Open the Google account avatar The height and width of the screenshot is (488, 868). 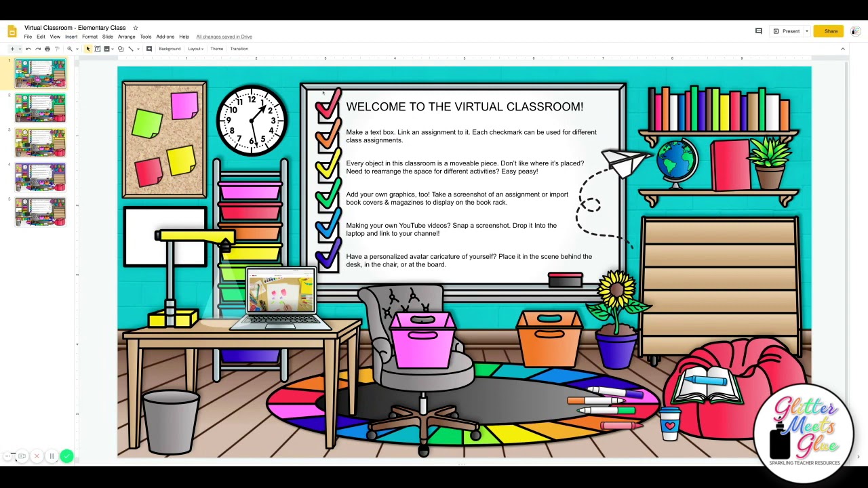tap(856, 31)
